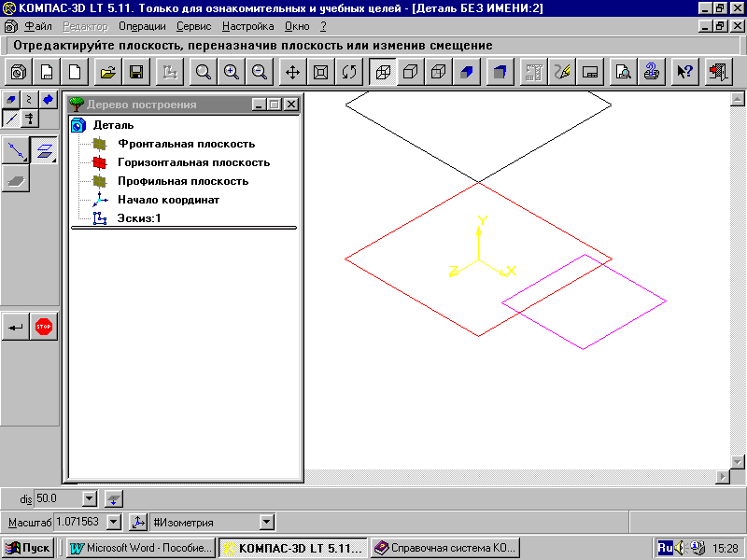Open a file with the folder icon
Screen dimensions: 747x560
point(108,72)
